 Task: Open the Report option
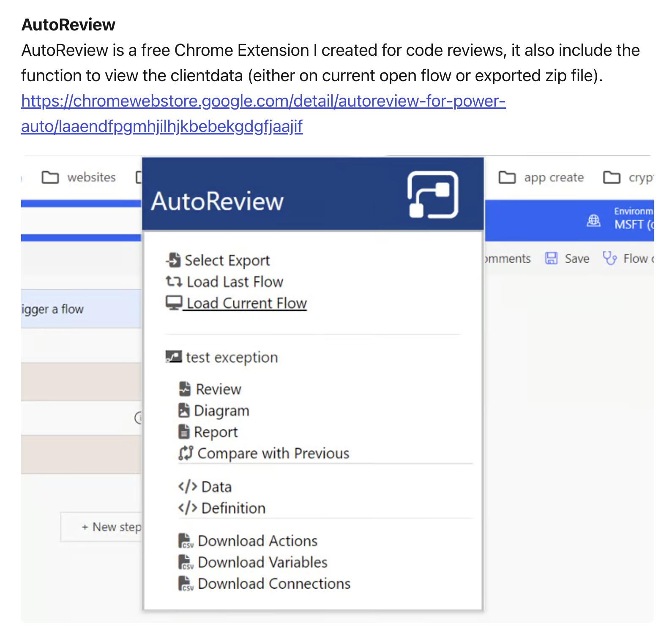216,432
